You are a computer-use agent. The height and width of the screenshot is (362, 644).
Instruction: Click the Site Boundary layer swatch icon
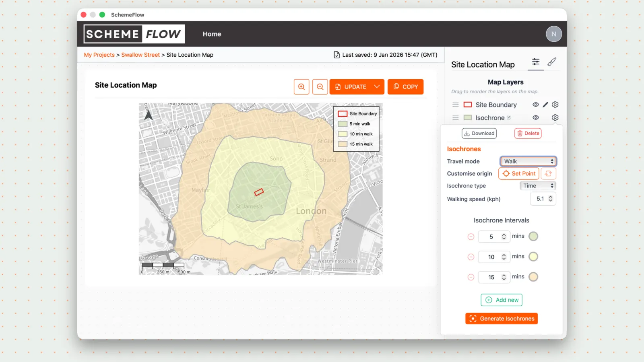[468, 105]
